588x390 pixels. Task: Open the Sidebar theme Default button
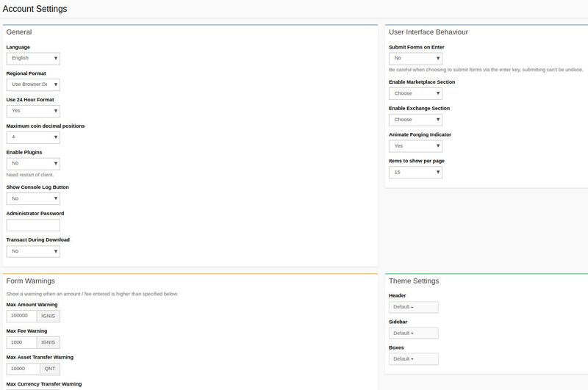click(x=413, y=333)
